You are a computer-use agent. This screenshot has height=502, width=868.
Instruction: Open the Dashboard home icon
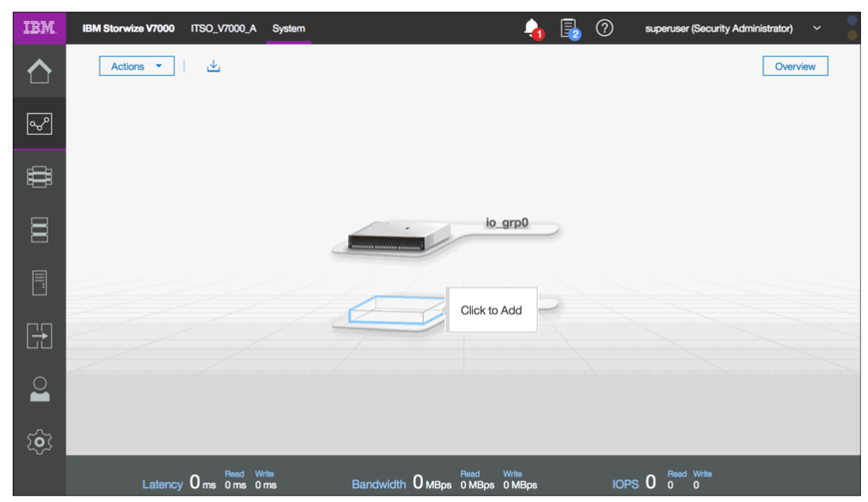pos(39,72)
